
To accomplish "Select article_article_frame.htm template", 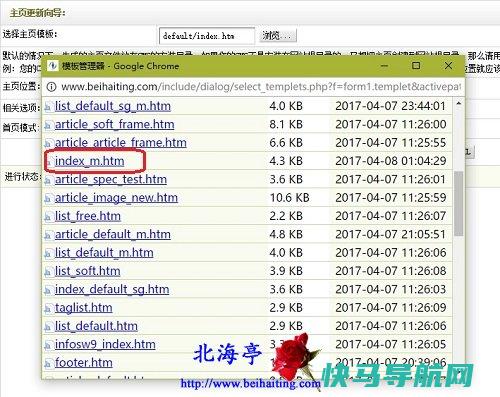I will click(120, 143).
